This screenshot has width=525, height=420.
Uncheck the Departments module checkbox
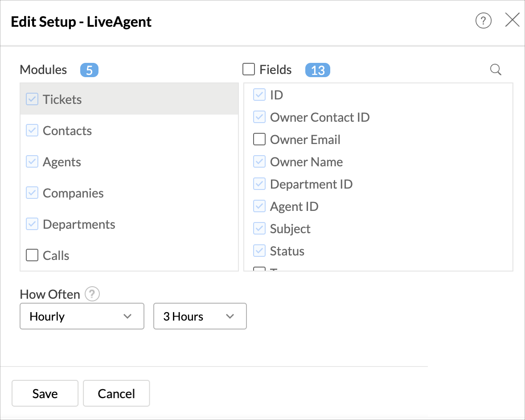[32, 224]
